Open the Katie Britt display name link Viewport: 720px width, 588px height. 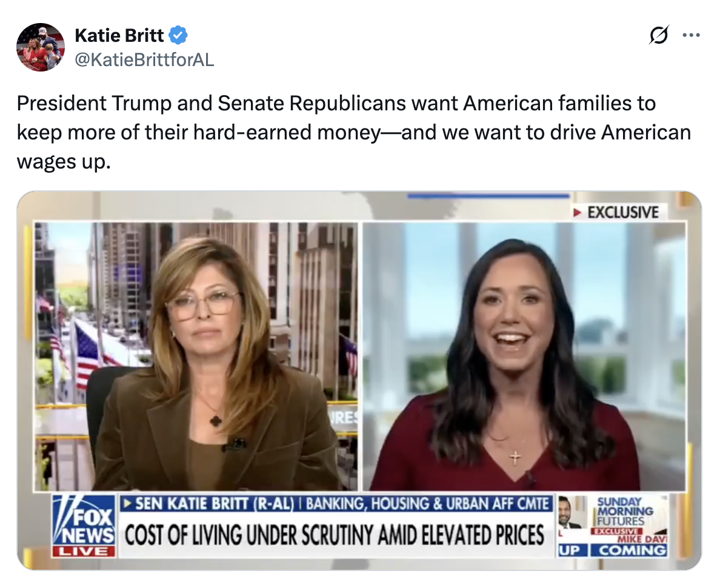pos(119,35)
